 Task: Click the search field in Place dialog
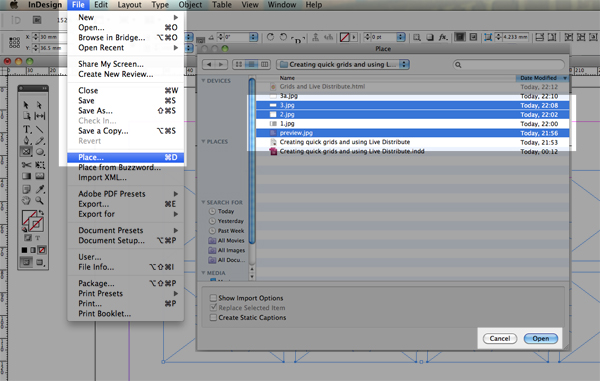[508, 64]
